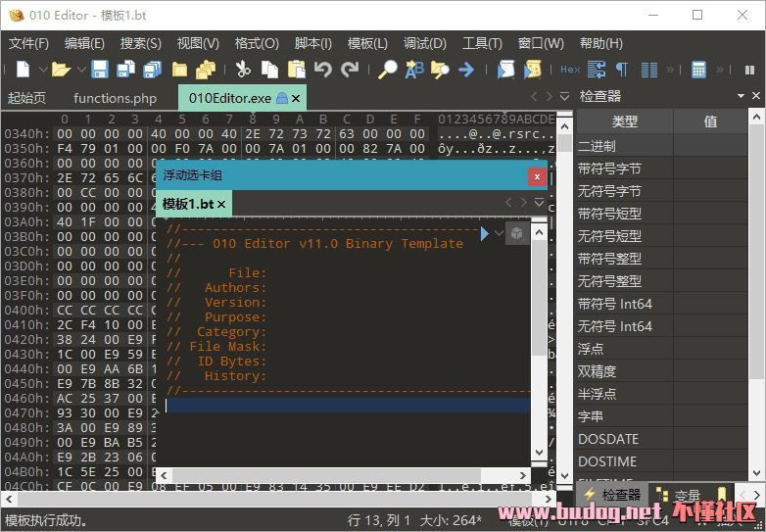
Task: Open the calculator tool icon
Action: point(698,70)
